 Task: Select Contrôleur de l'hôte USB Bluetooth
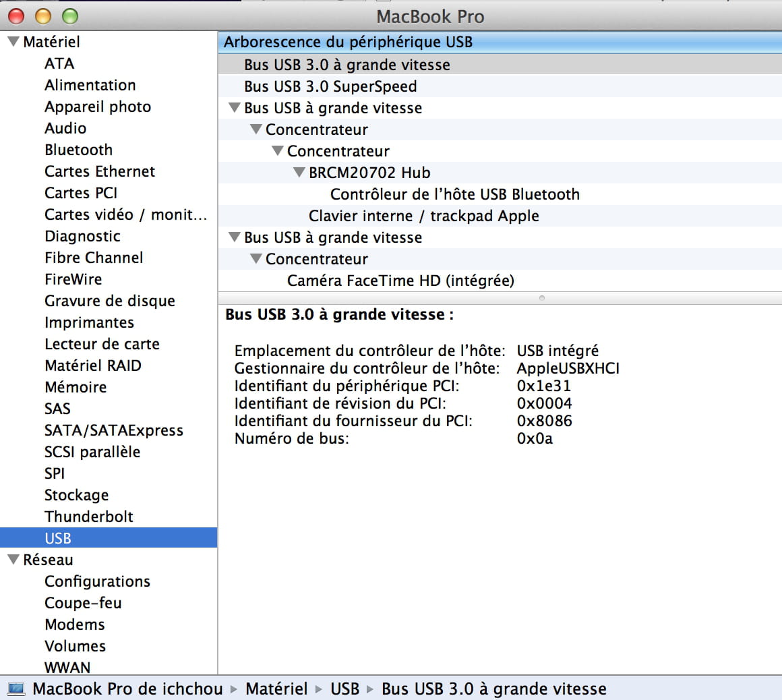(x=454, y=194)
